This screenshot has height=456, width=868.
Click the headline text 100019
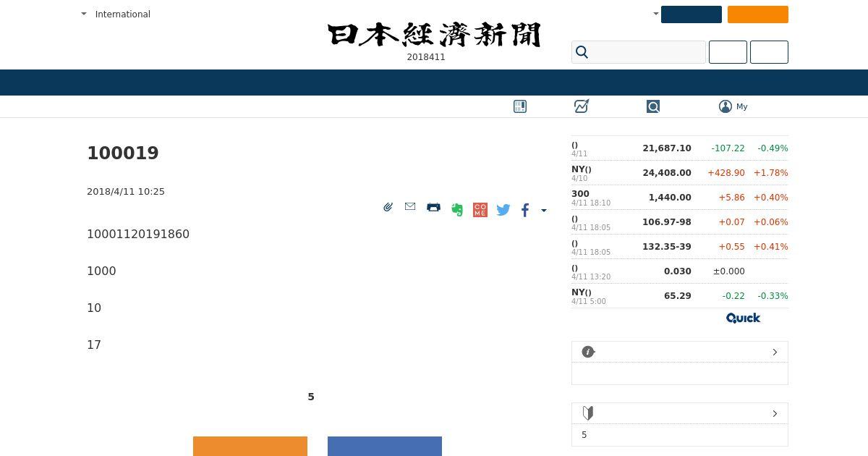[123, 153]
